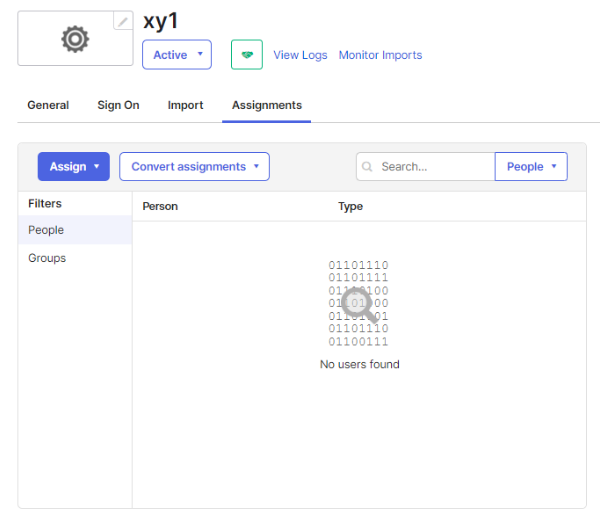Click the Type column header
601x519 pixels.
tap(350, 207)
